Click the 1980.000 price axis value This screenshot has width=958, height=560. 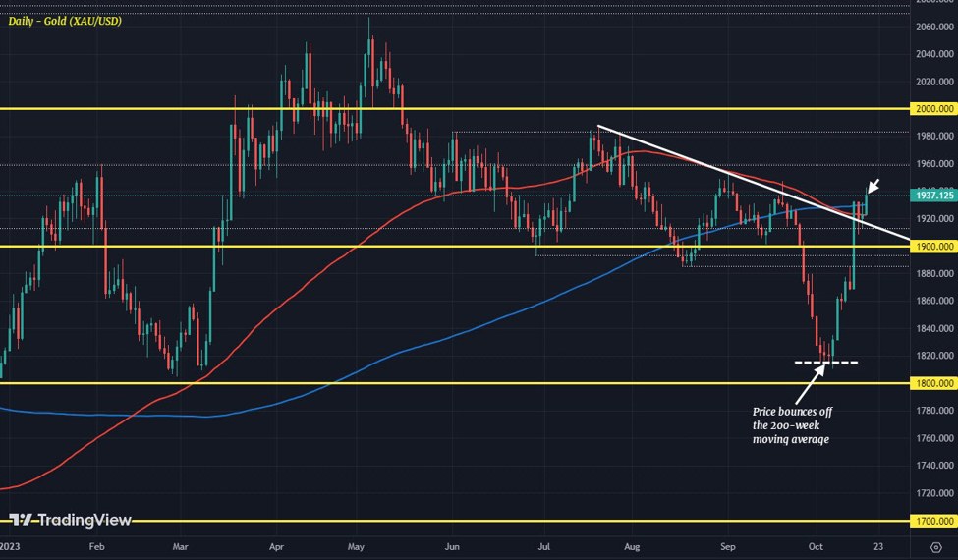point(934,137)
